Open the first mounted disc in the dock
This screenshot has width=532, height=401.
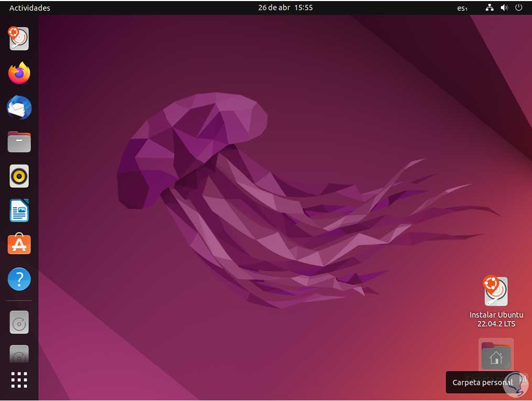pyautogui.click(x=19, y=322)
